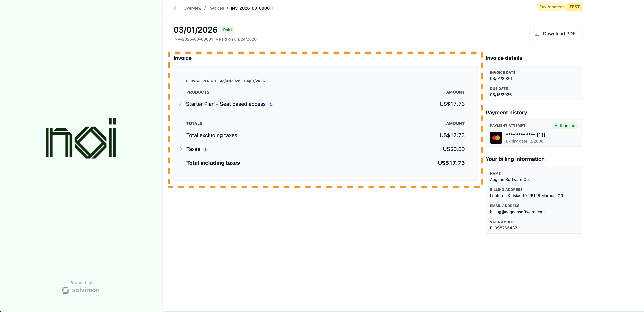Expand the Taxes row chevron
This screenshot has height=312, width=644.
coord(181,149)
